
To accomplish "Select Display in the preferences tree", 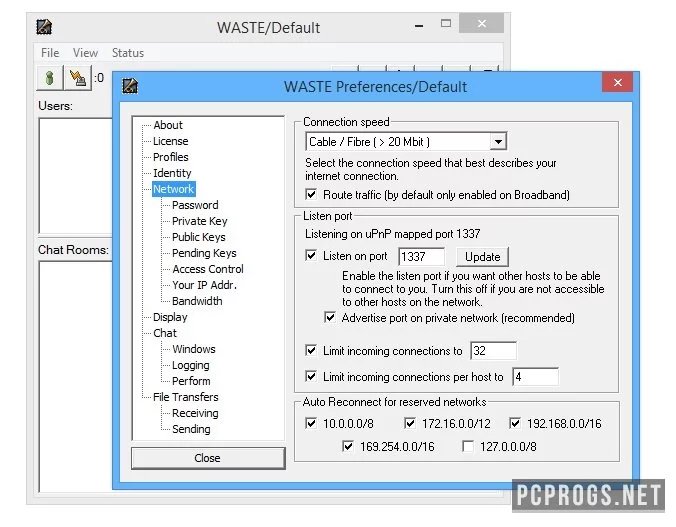I will (x=170, y=317).
